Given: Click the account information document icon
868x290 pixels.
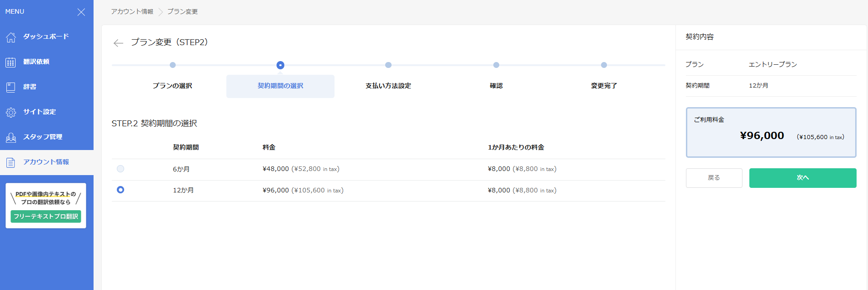Looking at the screenshot, I should click(x=11, y=162).
